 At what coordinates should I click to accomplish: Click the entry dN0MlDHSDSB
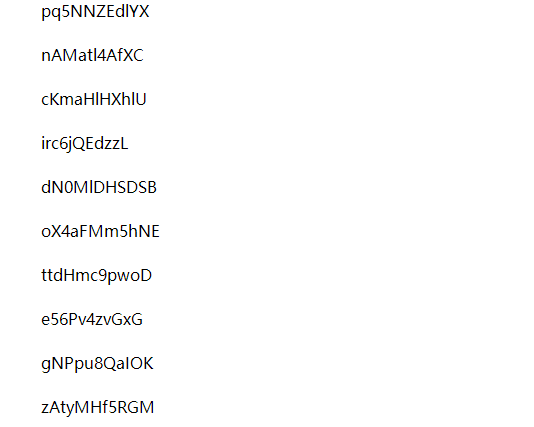pos(99,187)
